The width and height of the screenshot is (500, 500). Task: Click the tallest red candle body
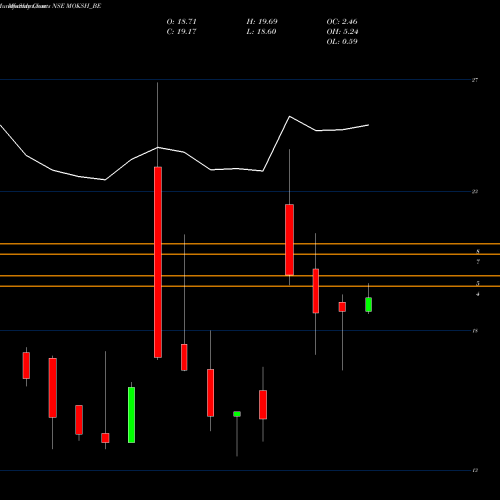pos(158,262)
